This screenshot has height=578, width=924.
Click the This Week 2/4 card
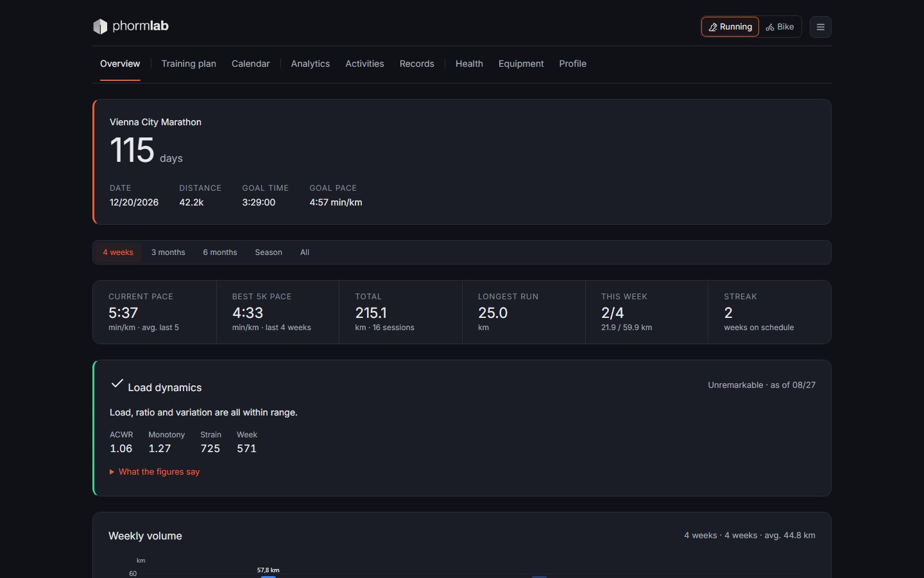pos(647,312)
